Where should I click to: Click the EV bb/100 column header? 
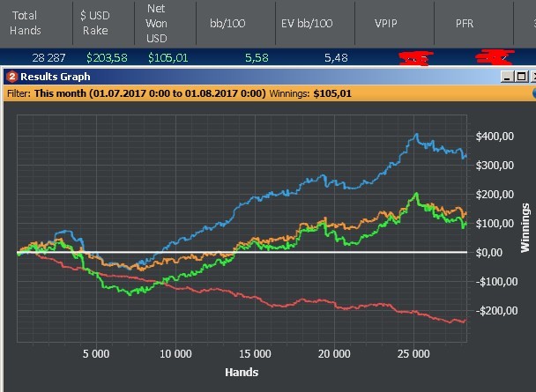307,23
